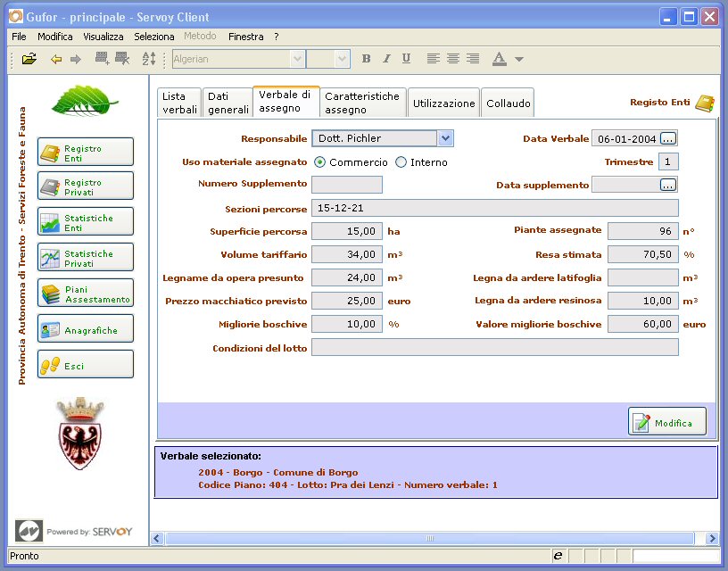Click the horizontal scrollbar left arrow

156,539
